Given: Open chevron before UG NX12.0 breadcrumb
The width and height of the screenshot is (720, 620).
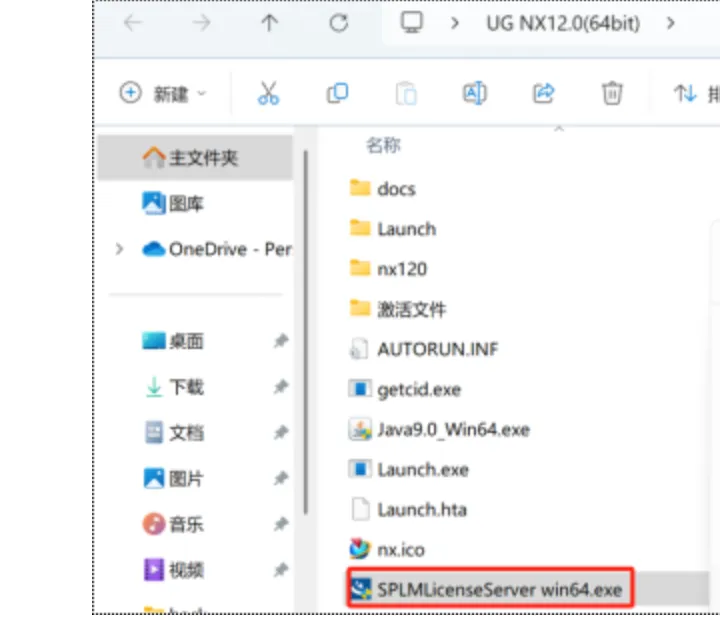Looking at the screenshot, I should click(x=455, y=23).
